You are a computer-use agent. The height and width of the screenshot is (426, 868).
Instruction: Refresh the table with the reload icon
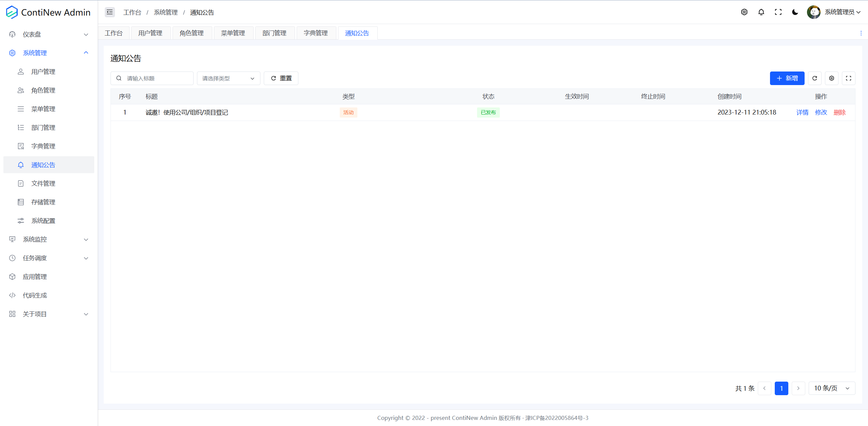pyautogui.click(x=814, y=78)
